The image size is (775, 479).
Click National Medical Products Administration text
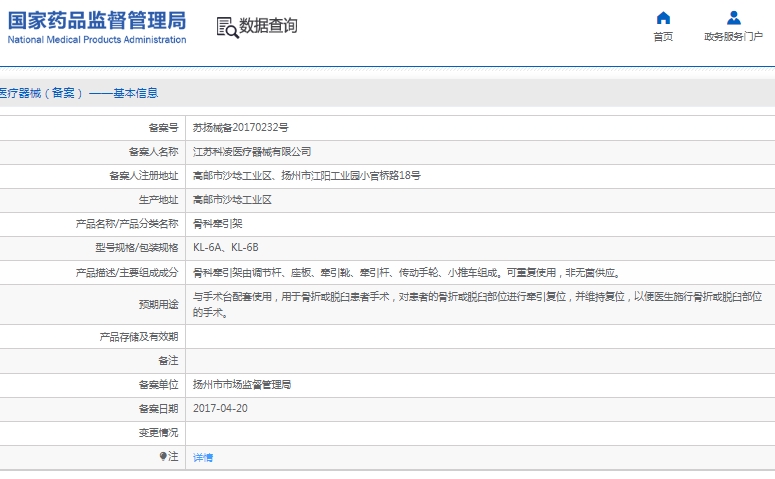click(x=97, y=40)
